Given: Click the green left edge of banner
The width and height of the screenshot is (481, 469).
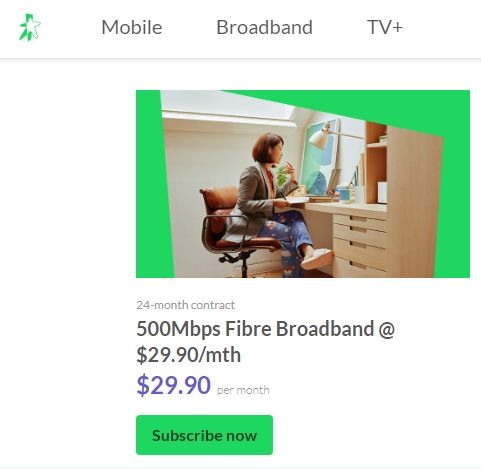Looking at the screenshot, I should click(x=150, y=184).
